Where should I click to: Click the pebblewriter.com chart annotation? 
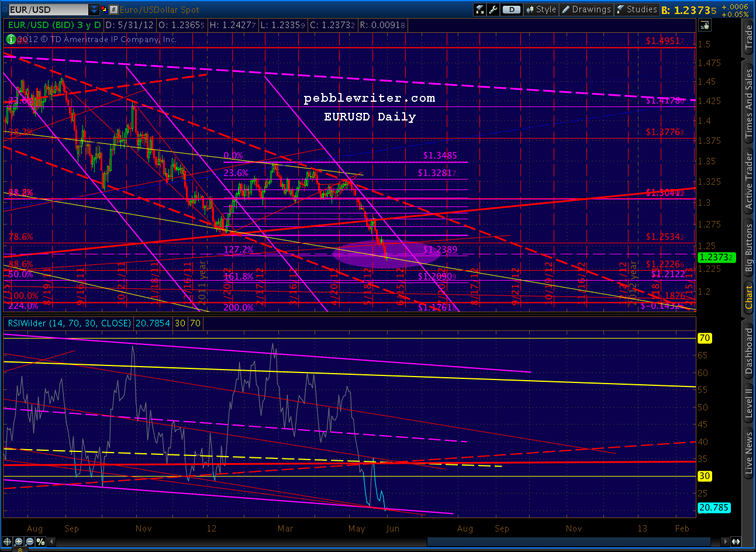pos(370,98)
